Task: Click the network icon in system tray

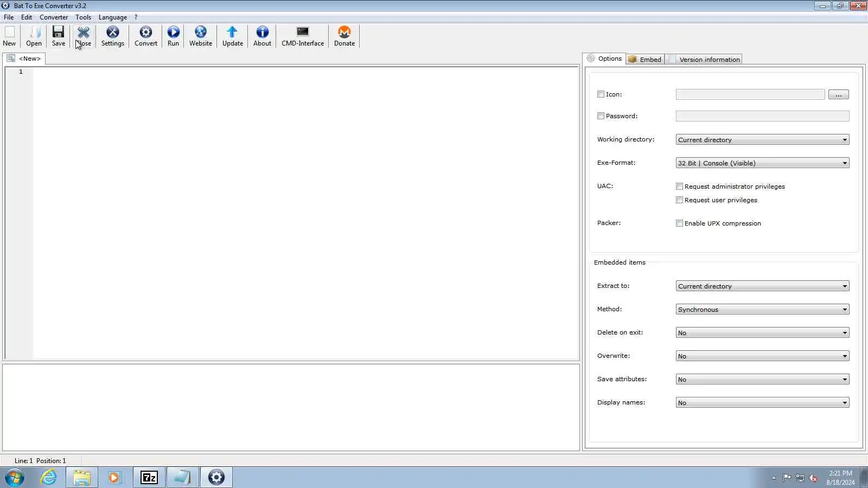Action: coord(800,478)
